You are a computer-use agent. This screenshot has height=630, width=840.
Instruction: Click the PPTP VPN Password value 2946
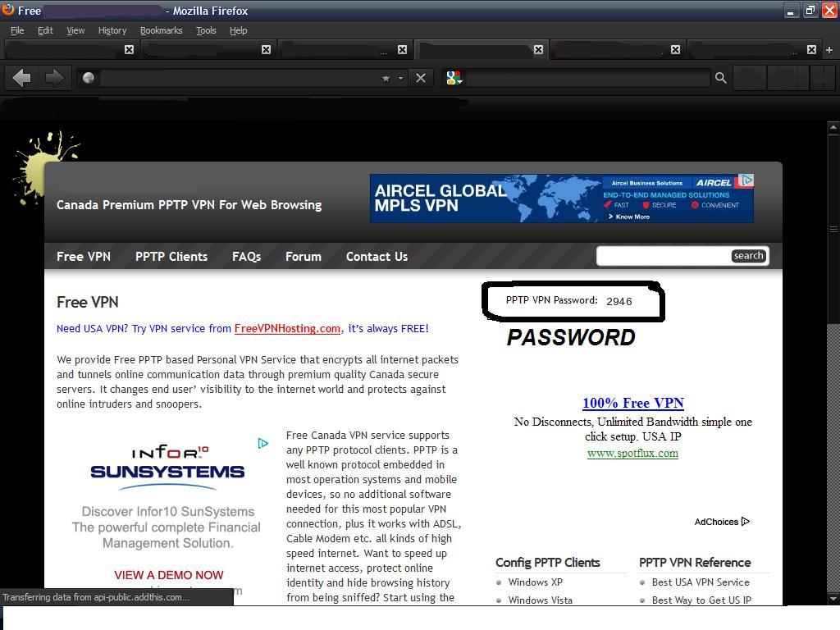[x=619, y=302]
